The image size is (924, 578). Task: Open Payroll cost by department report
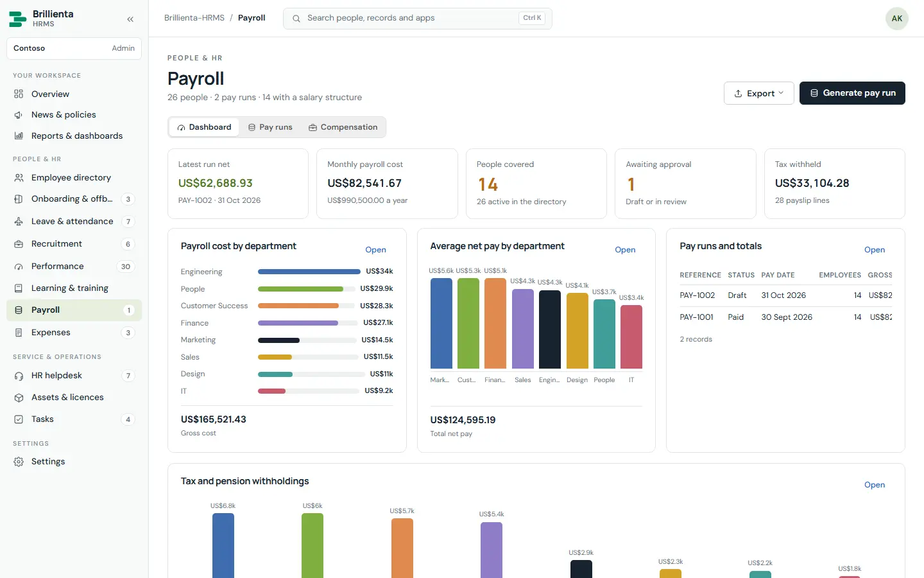(x=375, y=250)
